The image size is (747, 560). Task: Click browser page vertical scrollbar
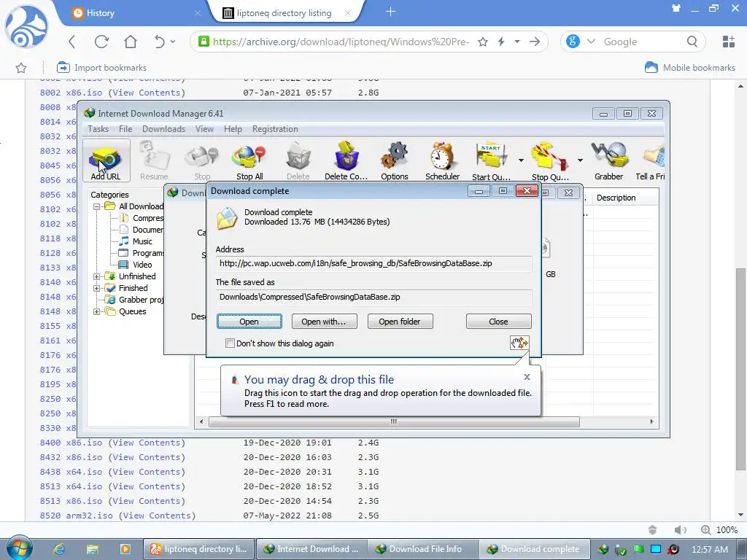[x=741, y=368]
